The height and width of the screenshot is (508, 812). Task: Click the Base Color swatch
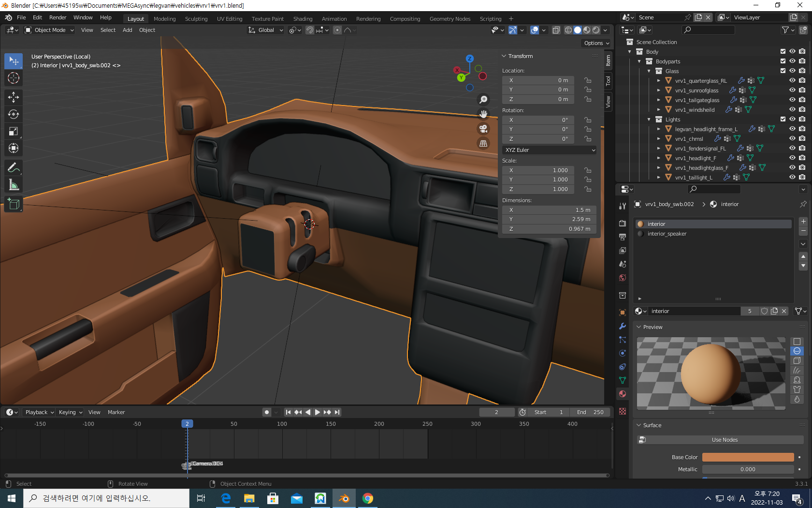pos(748,457)
